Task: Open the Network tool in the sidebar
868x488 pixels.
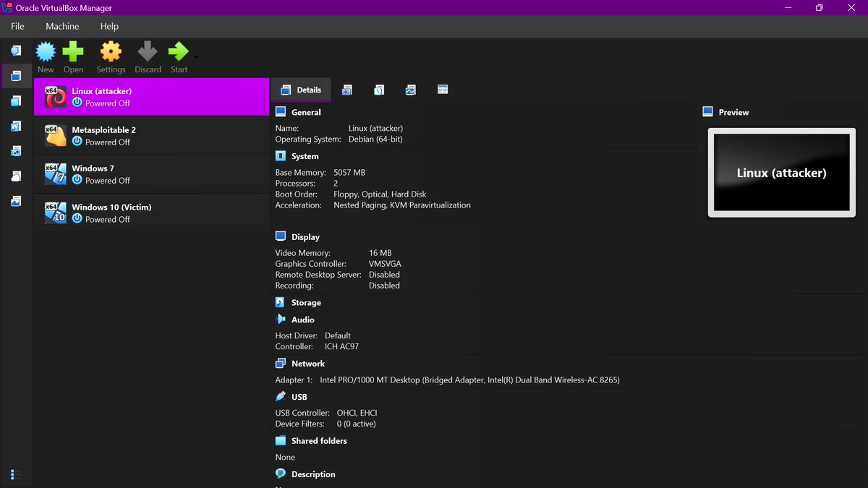Action: pos(16,151)
